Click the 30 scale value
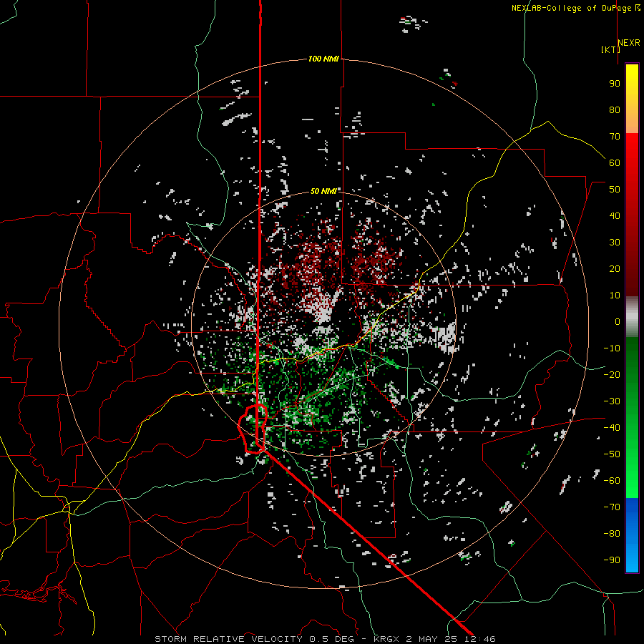This screenshot has height=644, width=644. [615, 243]
